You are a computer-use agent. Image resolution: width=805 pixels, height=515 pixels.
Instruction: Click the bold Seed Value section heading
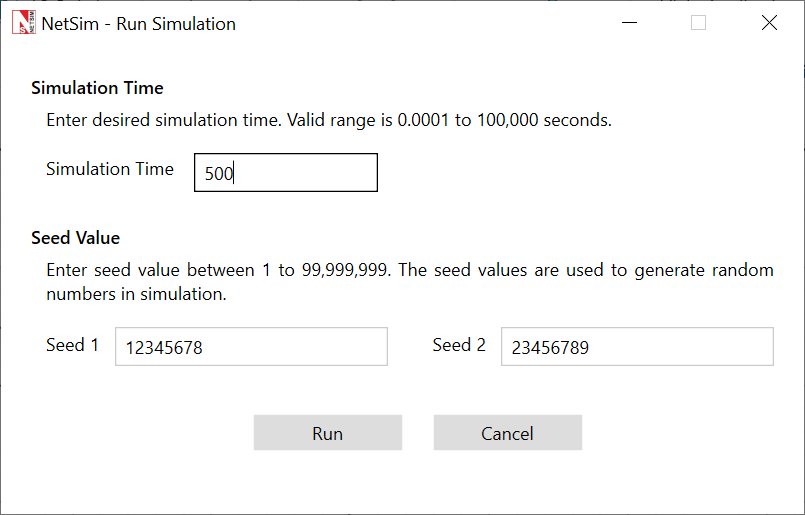point(75,238)
